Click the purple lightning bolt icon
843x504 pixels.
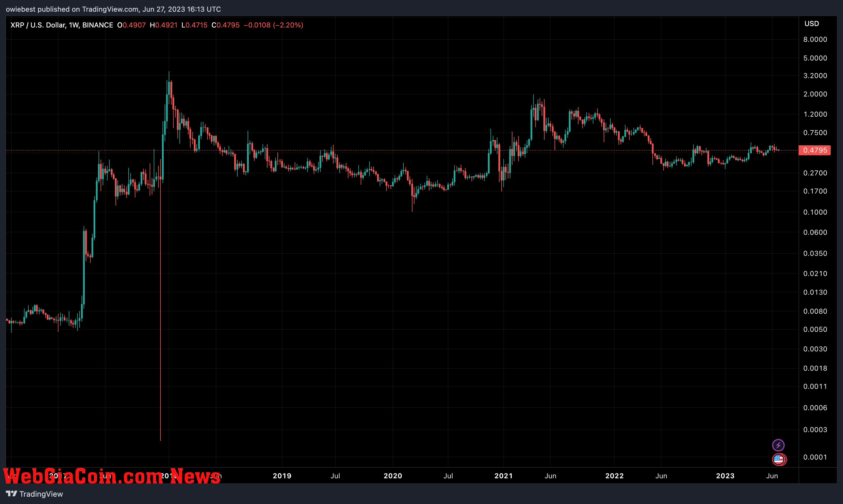(778, 445)
